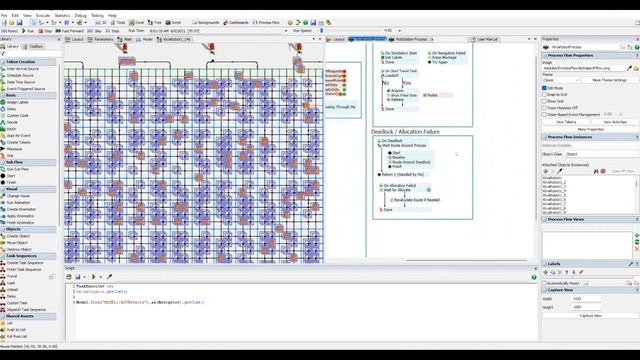Run the script with the green play icon
This screenshot has height=360, width=640.
coord(93,277)
